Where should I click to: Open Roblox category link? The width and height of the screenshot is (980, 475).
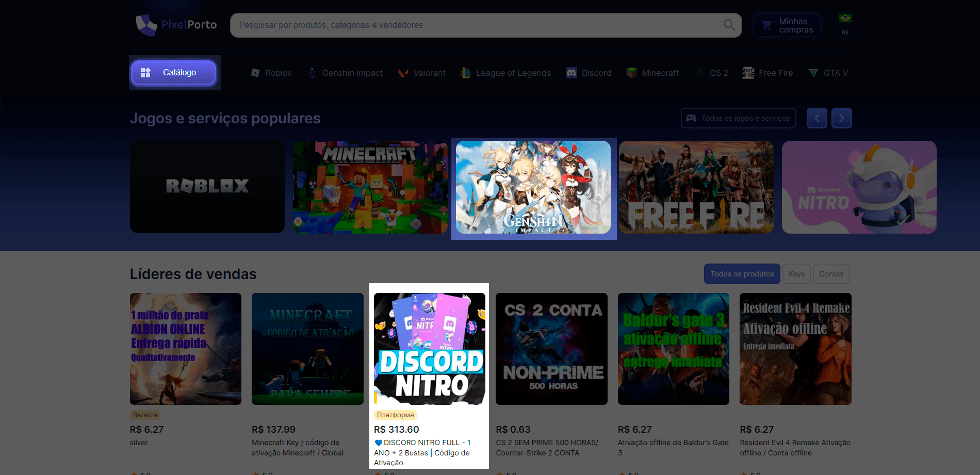click(x=271, y=73)
